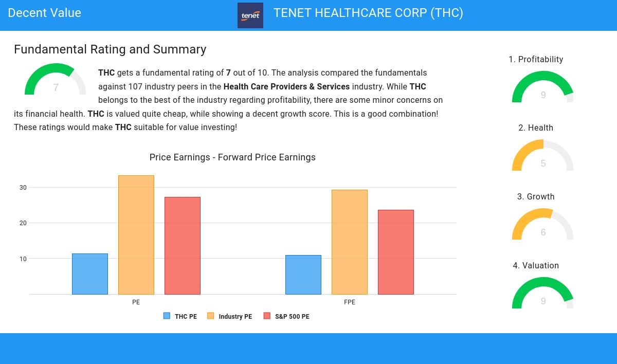The width and height of the screenshot is (617, 364).
Task: Click the THC forward PE blue bar
Action: (x=303, y=275)
